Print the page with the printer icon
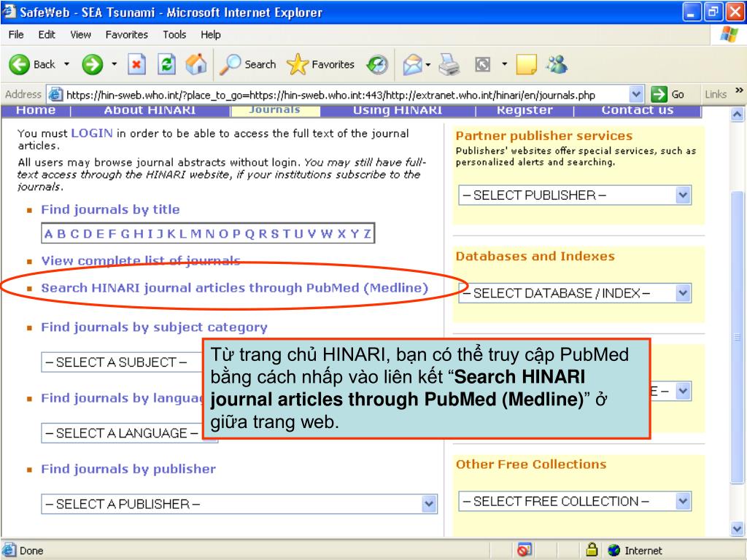Image resolution: width=747 pixels, height=560 pixels. pos(449,64)
